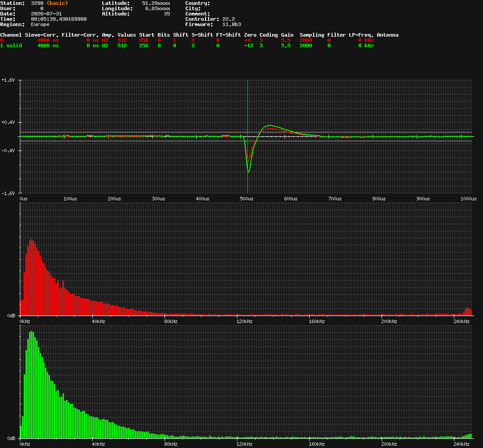
Task: Select the time value 08:05:39.430169980
Action: click(x=59, y=19)
